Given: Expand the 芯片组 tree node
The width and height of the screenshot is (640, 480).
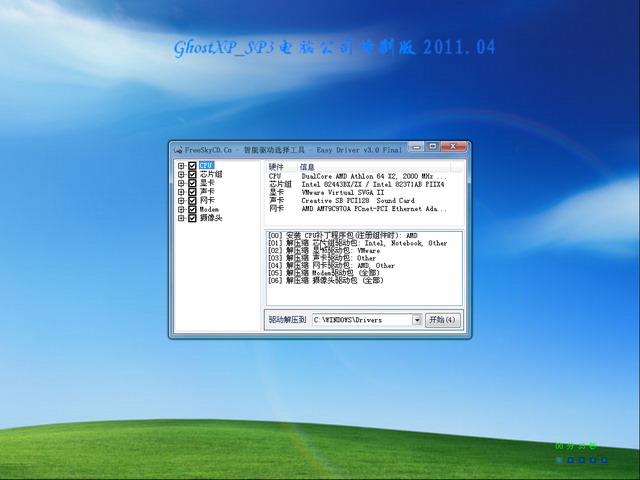Looking at the screenshot, I should point(181,175).
